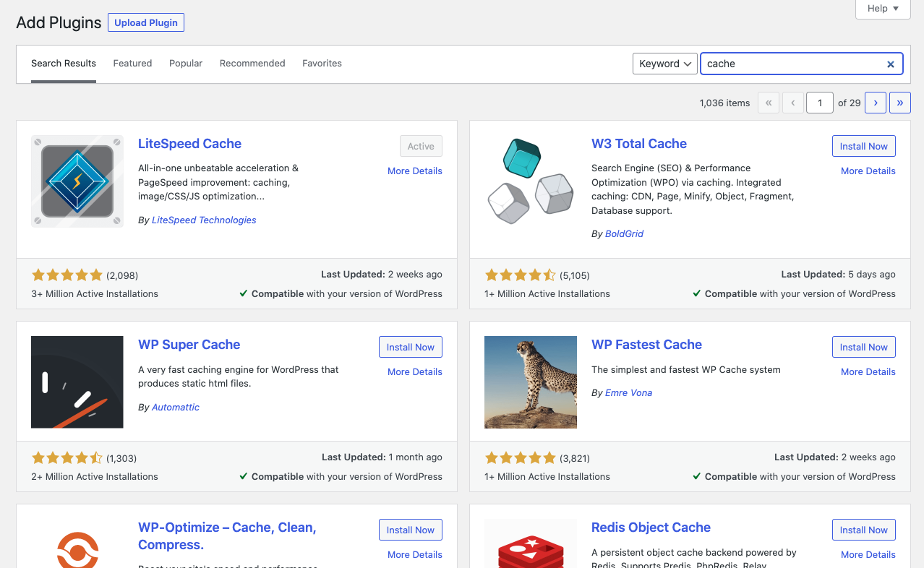Open More Details for WP Fastest Cache
This screenshot has width=924, height=568.
click(x=868, y=372)
